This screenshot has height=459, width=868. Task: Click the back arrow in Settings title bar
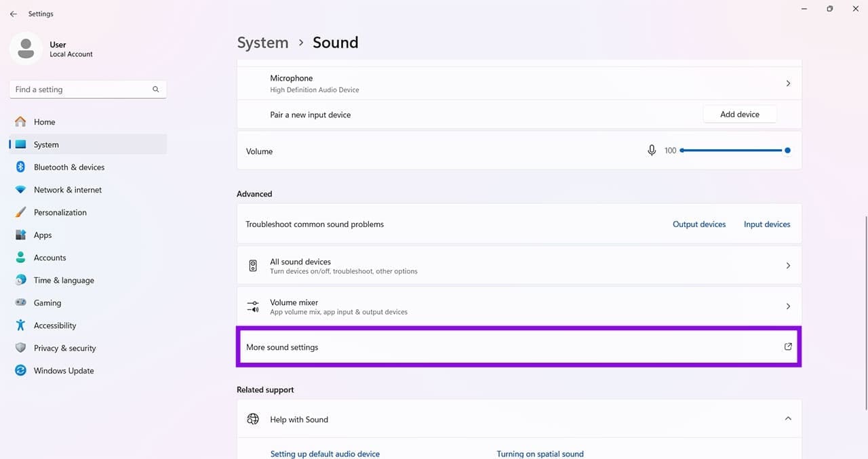13,14
